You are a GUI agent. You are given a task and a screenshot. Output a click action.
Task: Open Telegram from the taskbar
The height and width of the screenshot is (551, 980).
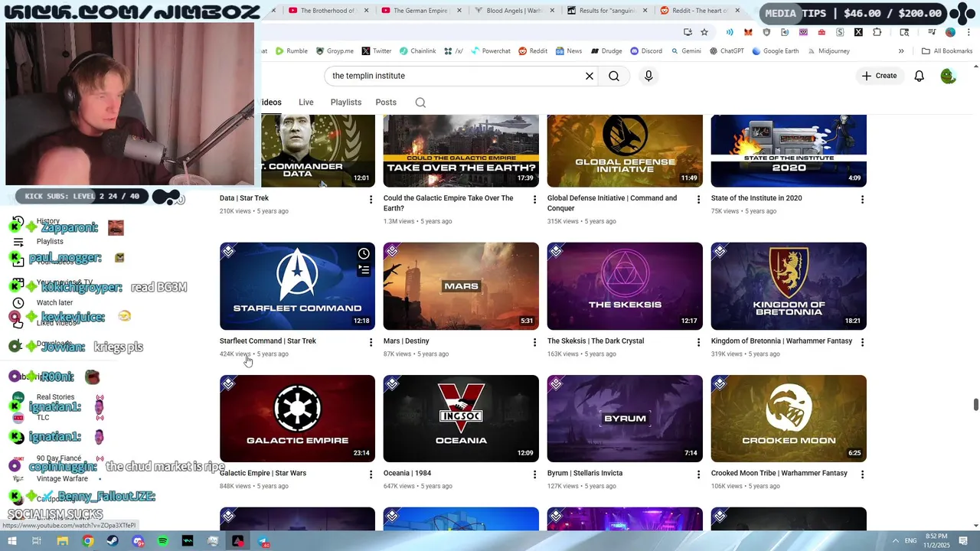click(x=263, y=541)
